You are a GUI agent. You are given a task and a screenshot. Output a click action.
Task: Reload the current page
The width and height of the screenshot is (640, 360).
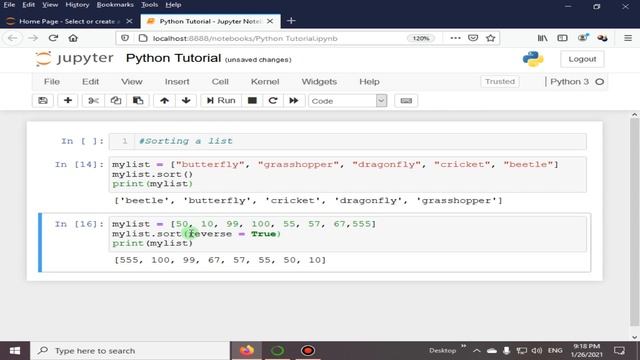point(53,38)
